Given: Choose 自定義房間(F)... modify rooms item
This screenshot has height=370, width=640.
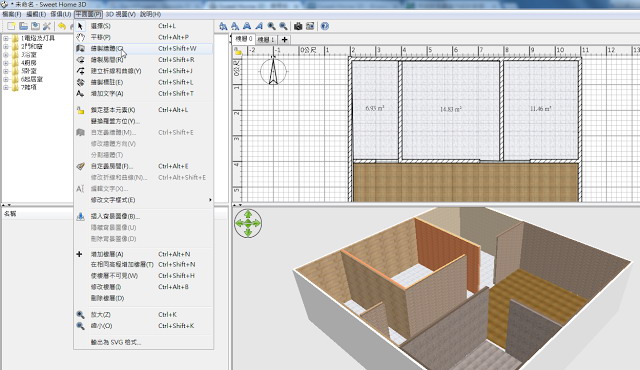Looking at the screenshot, I should [143, 166].
